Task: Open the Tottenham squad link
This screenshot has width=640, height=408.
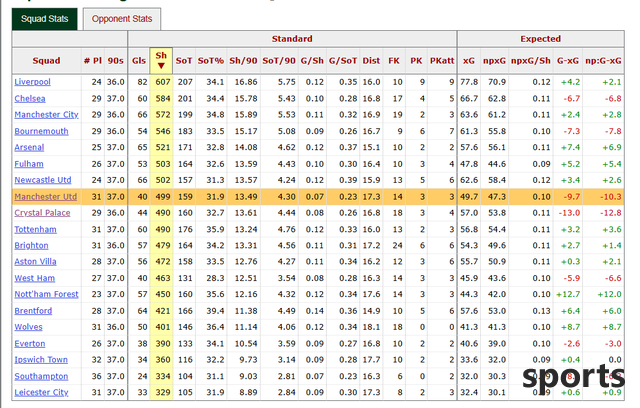Action: tap(36, 229)
